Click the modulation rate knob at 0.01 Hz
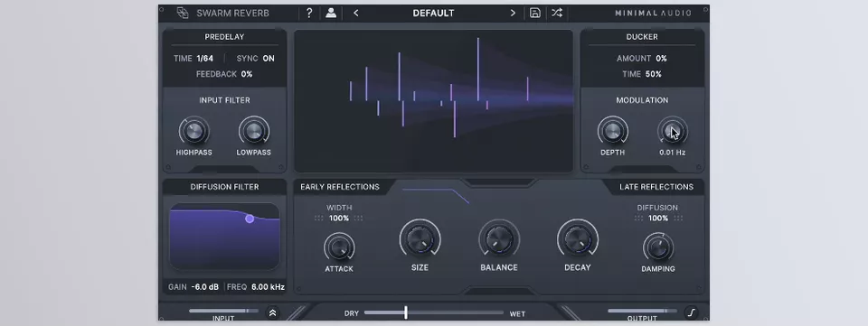 pyautogui.click(x=672, y=132)
